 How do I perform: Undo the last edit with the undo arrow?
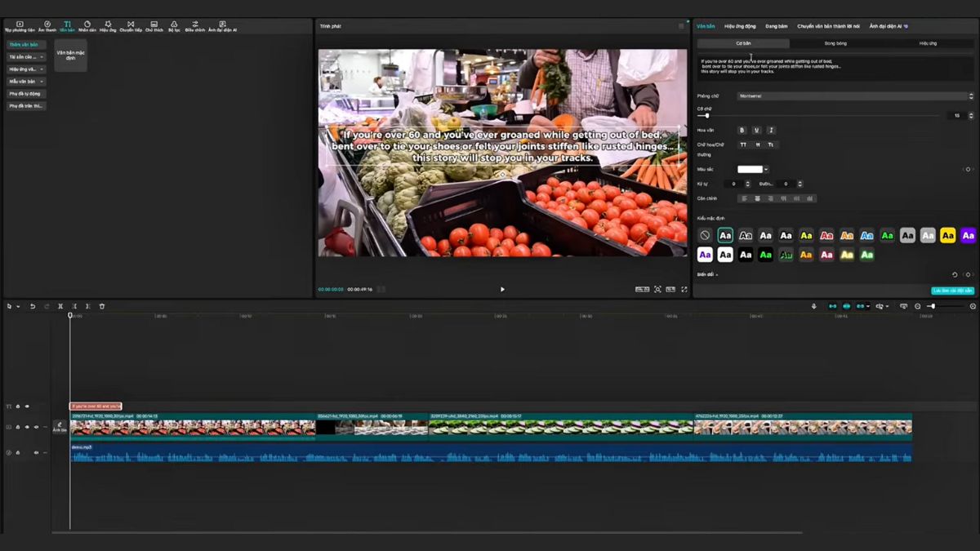(33, 306)
